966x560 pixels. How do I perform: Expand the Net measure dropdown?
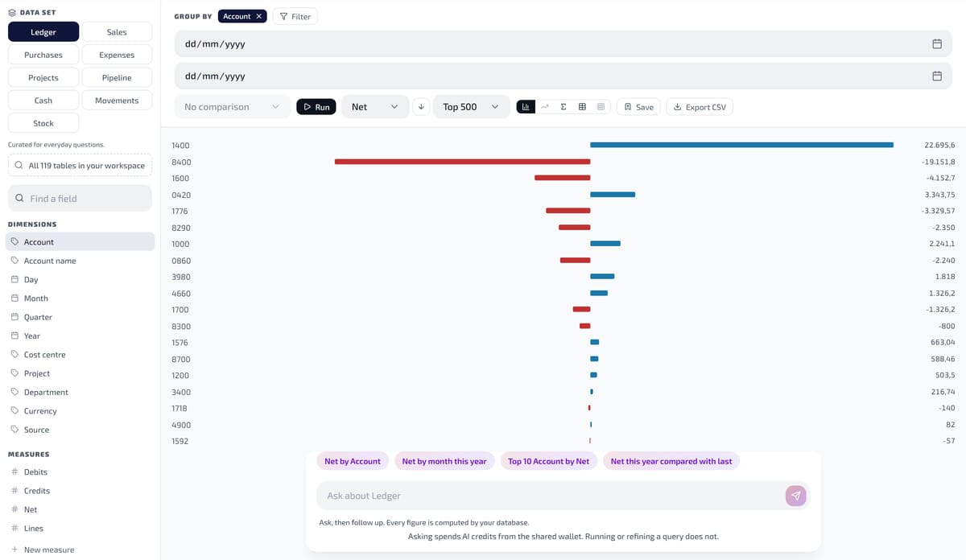(375, 106)
